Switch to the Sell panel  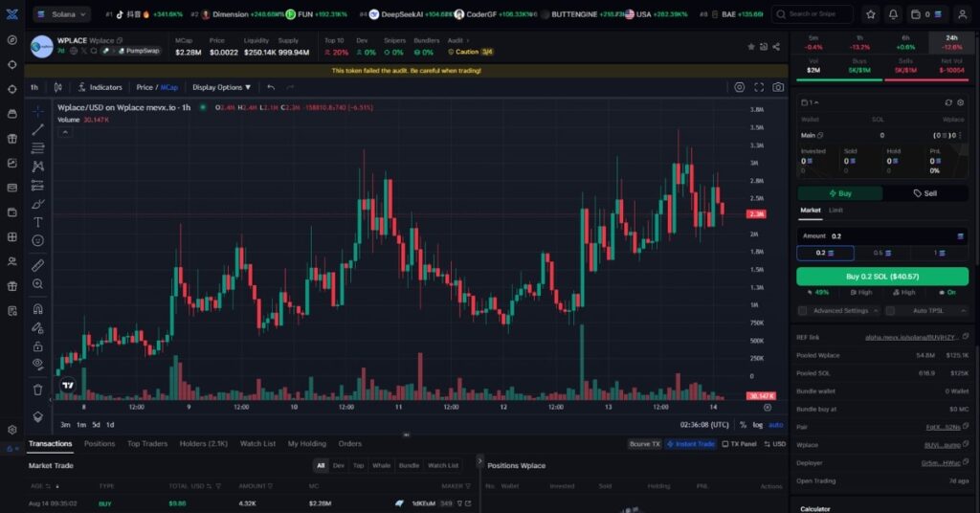(x=925, y=193)
